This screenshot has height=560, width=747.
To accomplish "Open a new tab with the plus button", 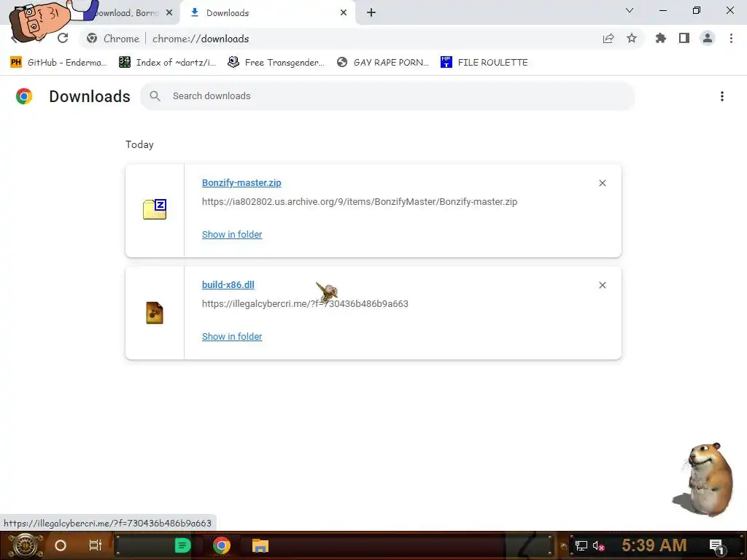I will [x=371, y=13].
